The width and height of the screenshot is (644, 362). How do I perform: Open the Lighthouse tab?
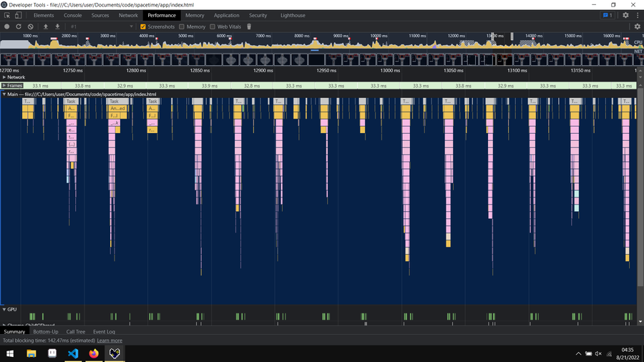(x=293, y=15)
